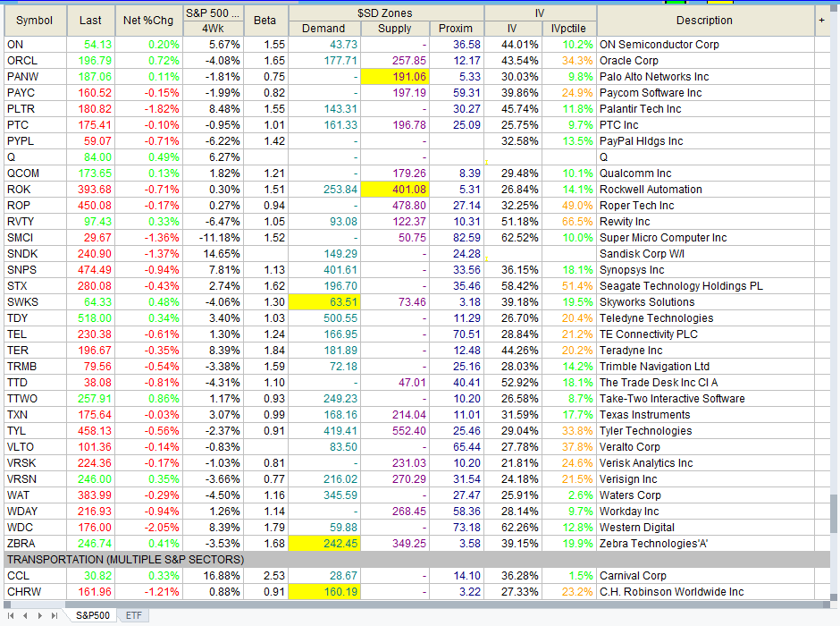840x626 pixels.
Task: Select the Palantir Tech Inc description cell
Action: point(640,109)
